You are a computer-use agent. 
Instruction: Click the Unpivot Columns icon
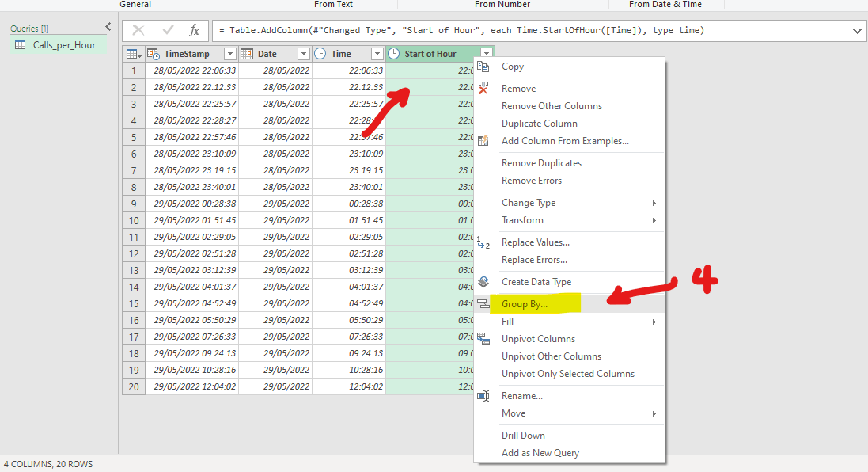point(483,339)
